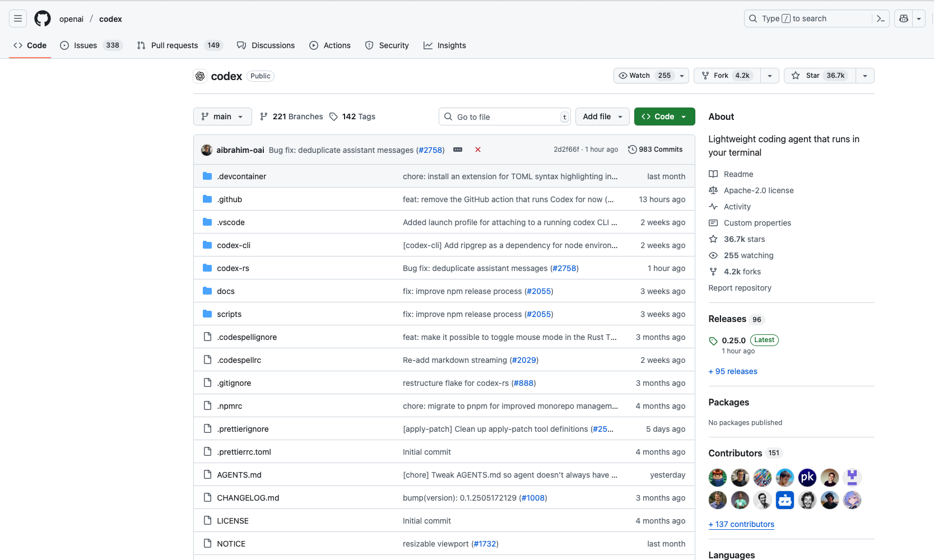This screenshot has width=934, height=560.
Task: Open the Add file dropdown
Action: pyautogui.click(x=602, y=116)
